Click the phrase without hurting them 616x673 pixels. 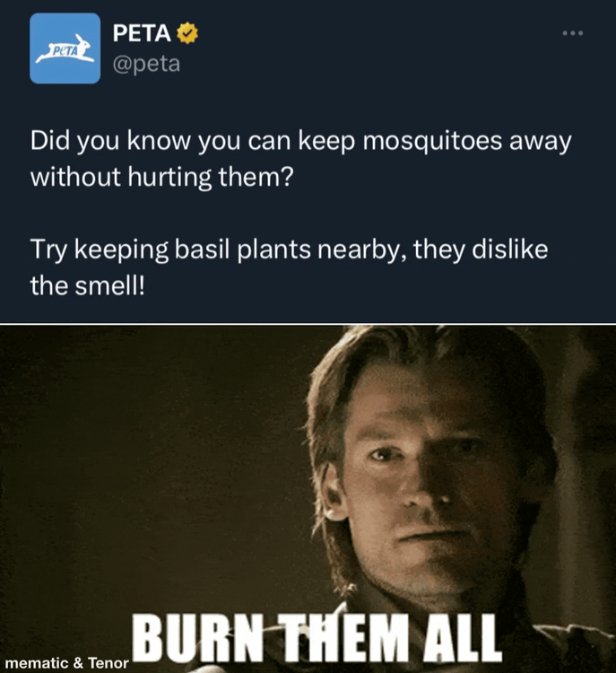pyautogui.click(x=162, y=177)
